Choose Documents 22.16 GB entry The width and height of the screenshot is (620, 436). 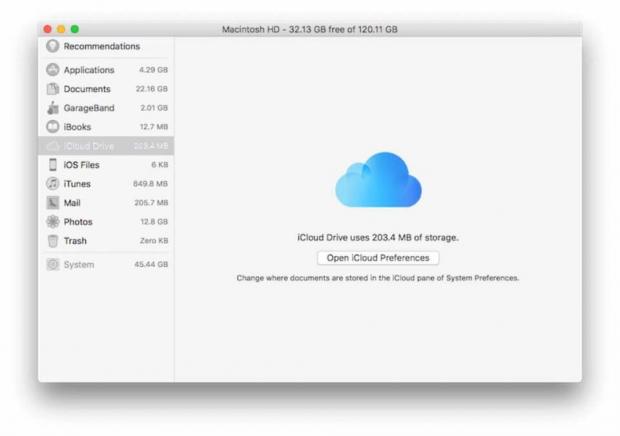[x=106, y=89]
